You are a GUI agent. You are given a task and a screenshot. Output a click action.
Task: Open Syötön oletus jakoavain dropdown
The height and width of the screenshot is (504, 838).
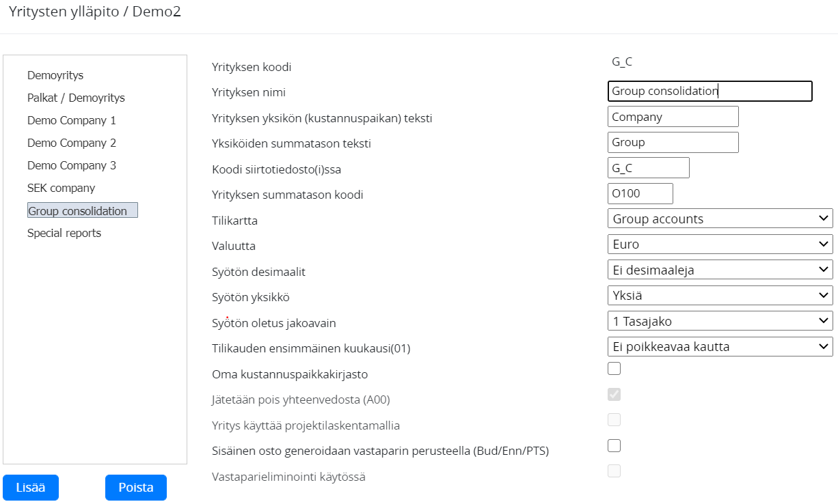coord(720,321)
